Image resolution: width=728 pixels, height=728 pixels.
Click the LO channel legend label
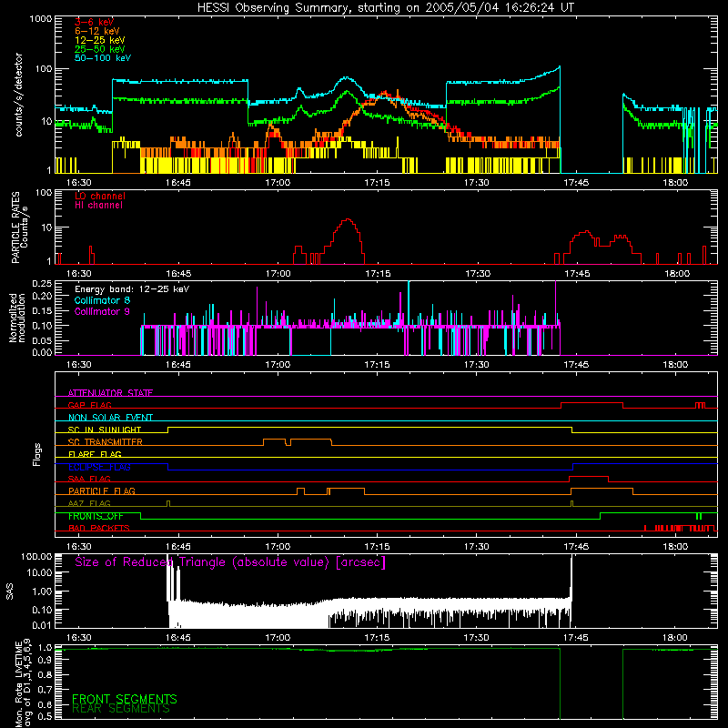click(100, 196)
